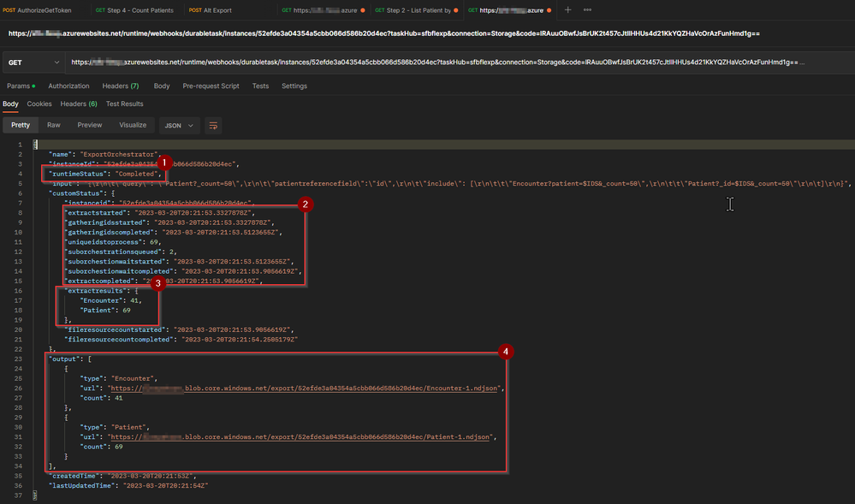
Task: Click the plus icon to add a new tab
Action: [x=567, y=9]
